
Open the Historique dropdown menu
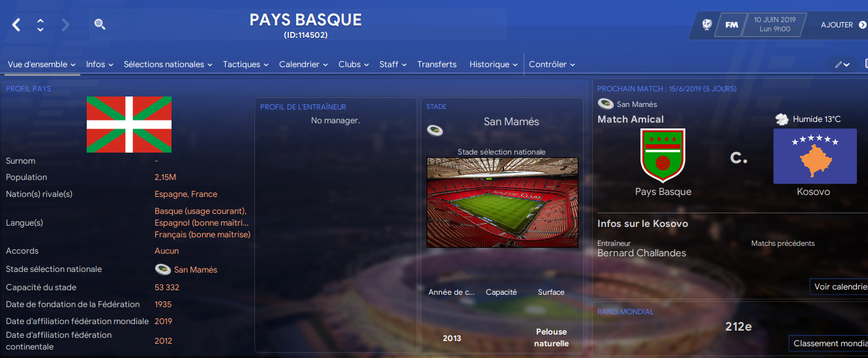pos(494,65)
